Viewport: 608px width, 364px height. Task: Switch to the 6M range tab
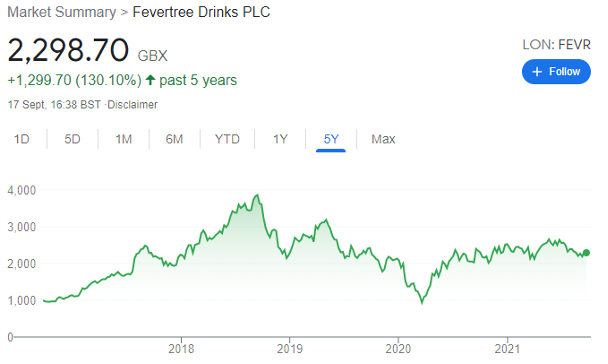[174, 139]
